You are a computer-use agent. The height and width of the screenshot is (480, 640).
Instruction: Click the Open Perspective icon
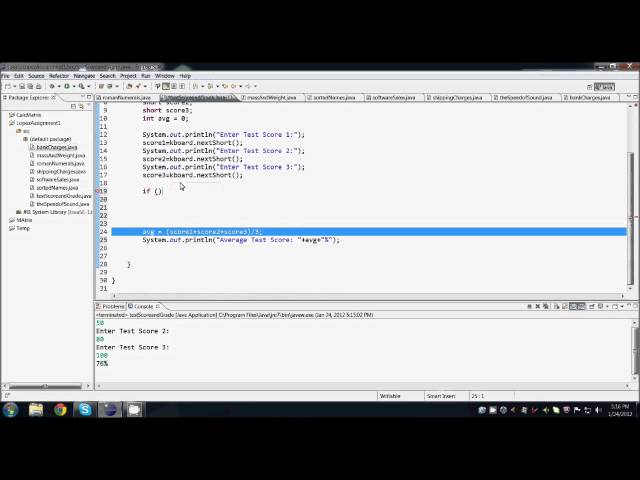(589, 87)
